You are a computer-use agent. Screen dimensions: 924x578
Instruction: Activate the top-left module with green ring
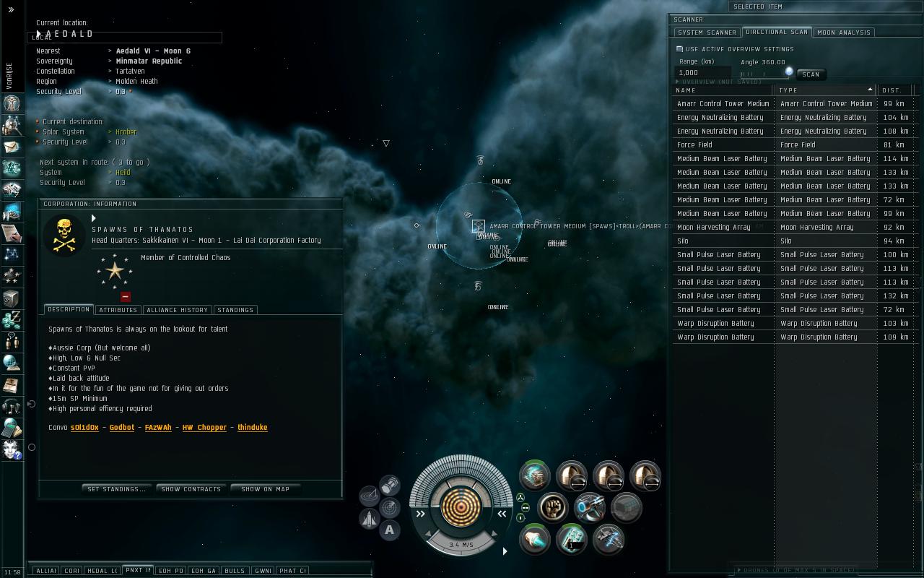pyautogui.click(x=535, y=475)
